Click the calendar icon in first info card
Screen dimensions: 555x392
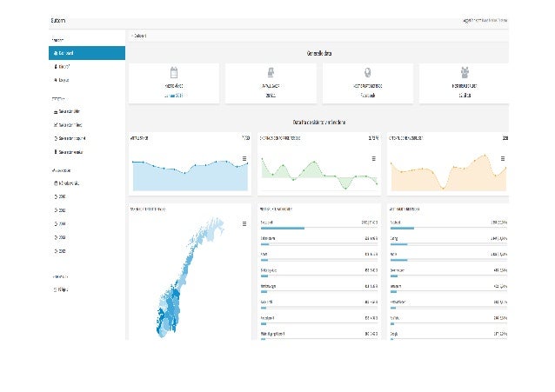(x=174, y=72)
